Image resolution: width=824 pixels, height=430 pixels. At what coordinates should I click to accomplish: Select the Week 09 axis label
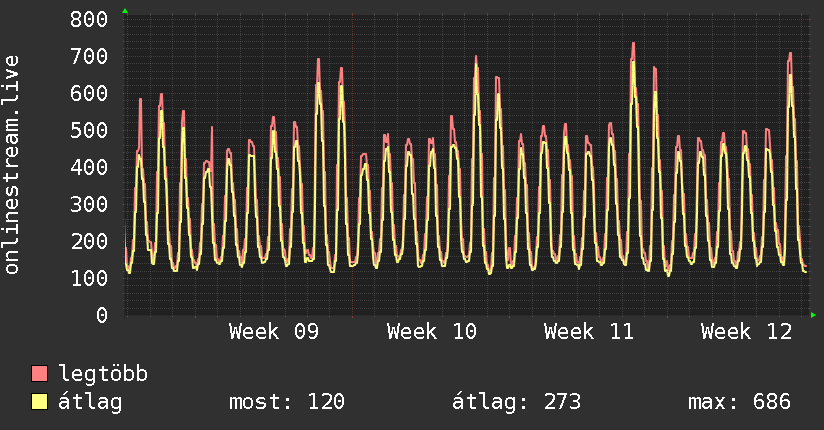(x=274, y=332)
